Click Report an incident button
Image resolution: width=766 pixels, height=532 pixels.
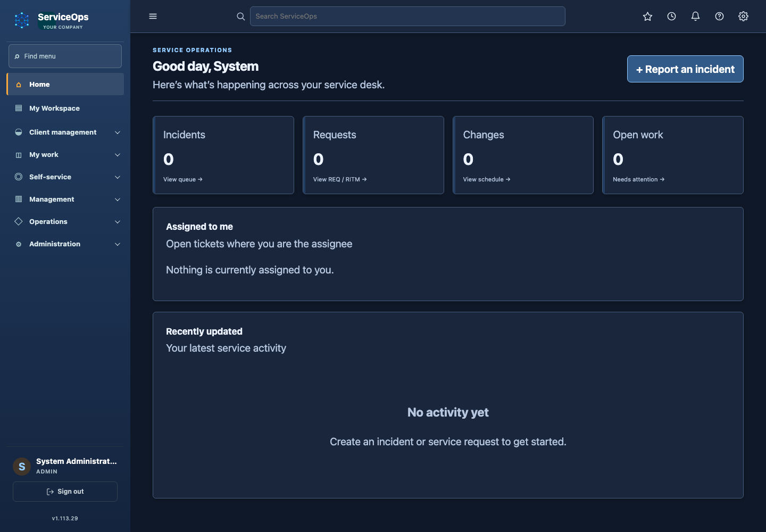(685, 69)
